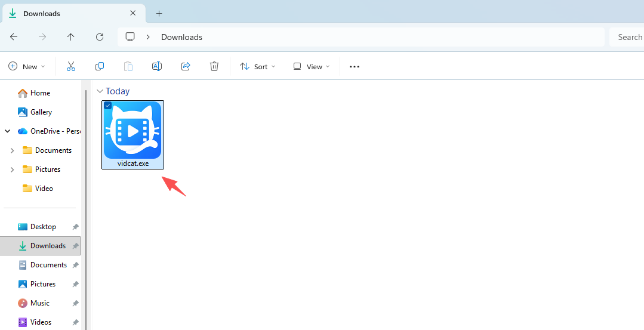The image size is (644, 330).
Task: Select the vidcat.exe cat icon thumbnail
Action: point(133,130)
